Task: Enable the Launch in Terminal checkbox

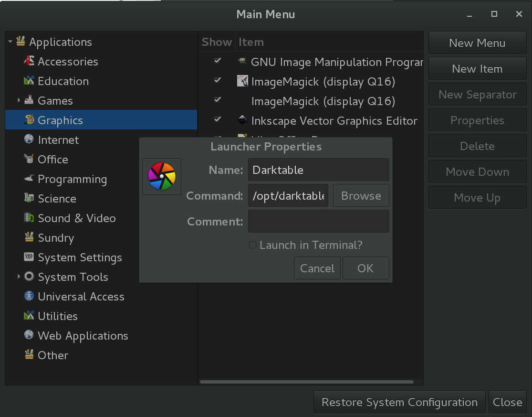Action: click(252, 245)
